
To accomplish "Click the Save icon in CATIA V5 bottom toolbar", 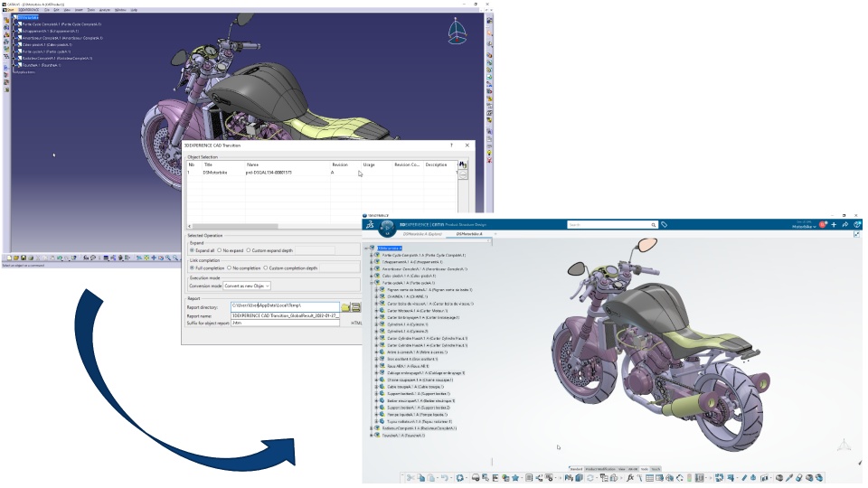I will tap(24, 258).
